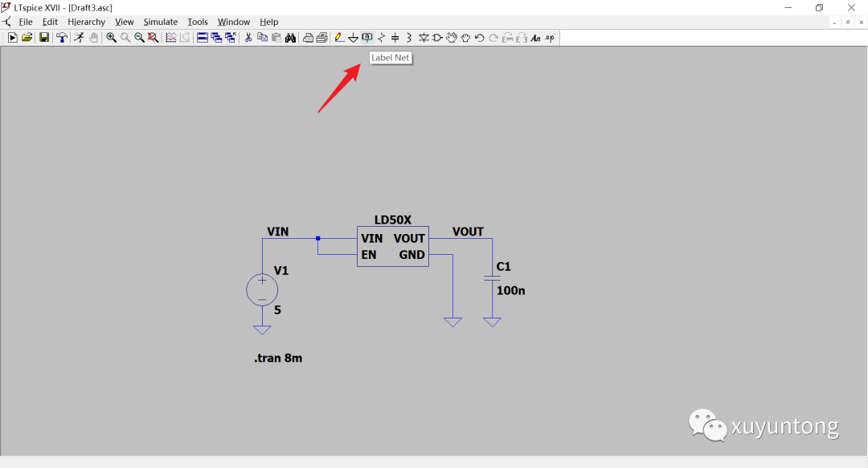Click the Paste clipboard icon
868x468 pixels.
tap(276, 38)
